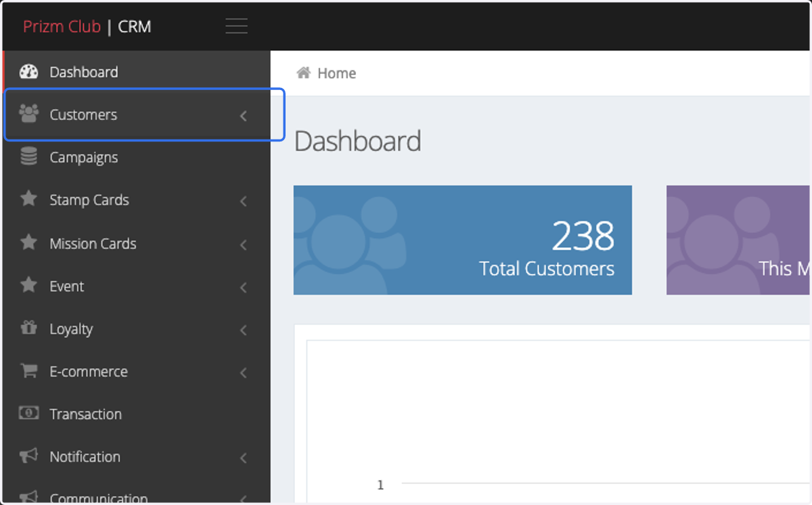Click the Campaigns database stack icon

tap(28, 156)
